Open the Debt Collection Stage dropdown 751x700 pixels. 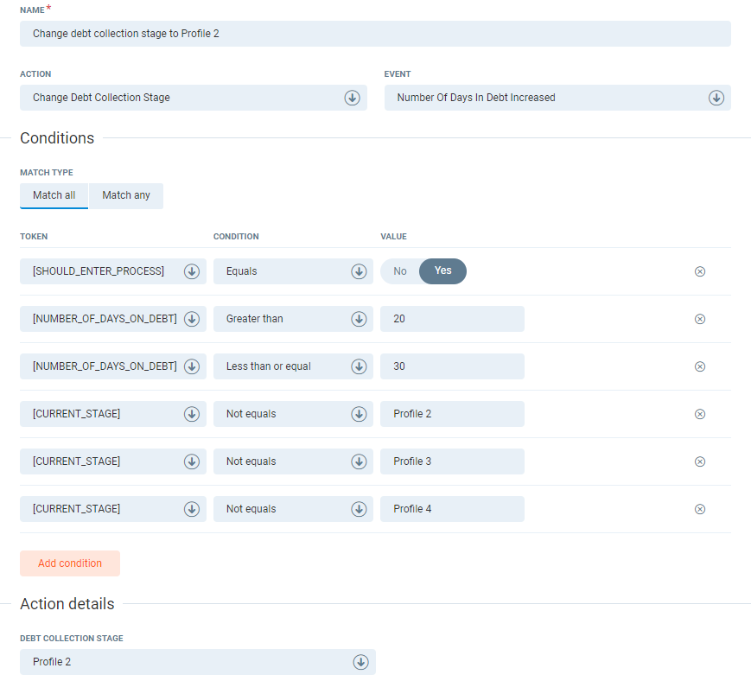tap(197, 662)
